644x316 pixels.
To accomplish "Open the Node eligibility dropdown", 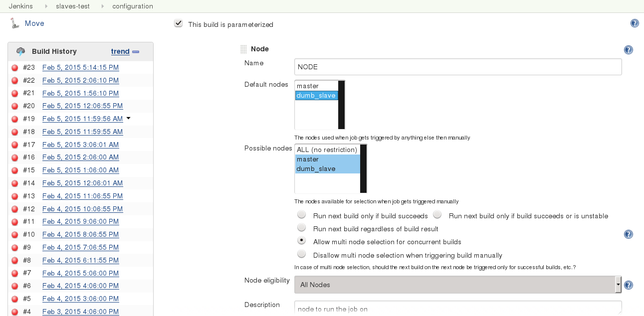I will coord(457,285).
